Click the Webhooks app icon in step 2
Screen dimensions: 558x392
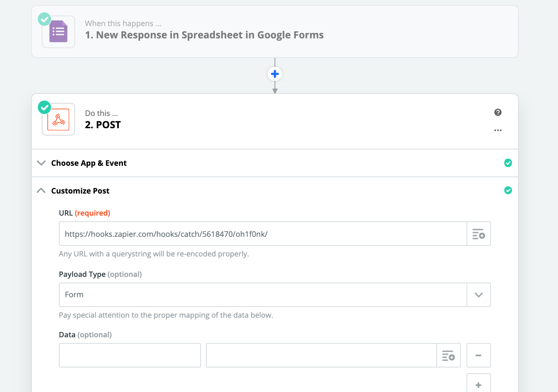(58, 119)
